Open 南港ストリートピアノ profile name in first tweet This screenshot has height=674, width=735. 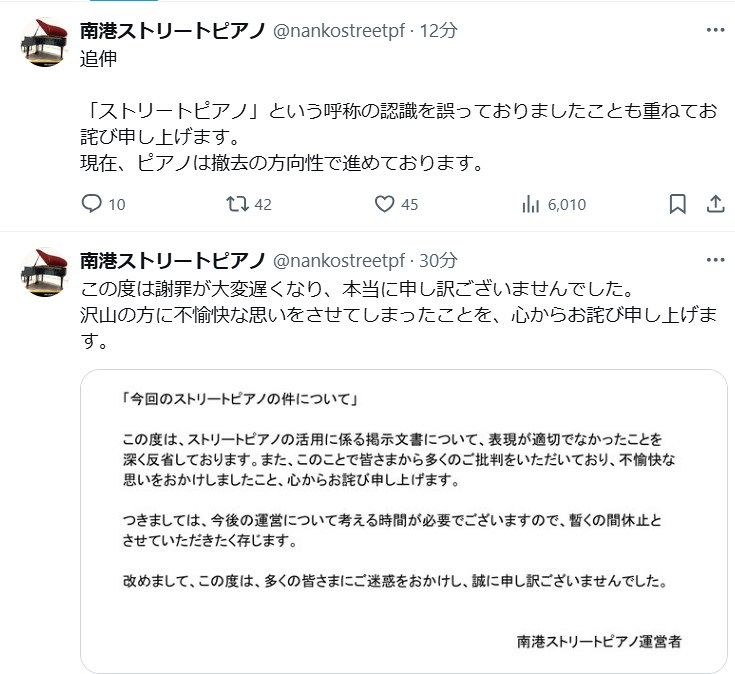coord(172,31)
